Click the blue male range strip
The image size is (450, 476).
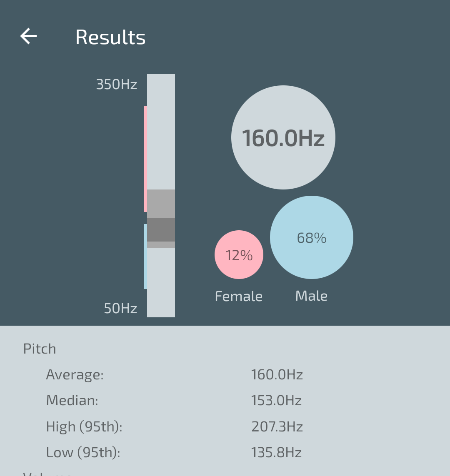click(145, 257)
